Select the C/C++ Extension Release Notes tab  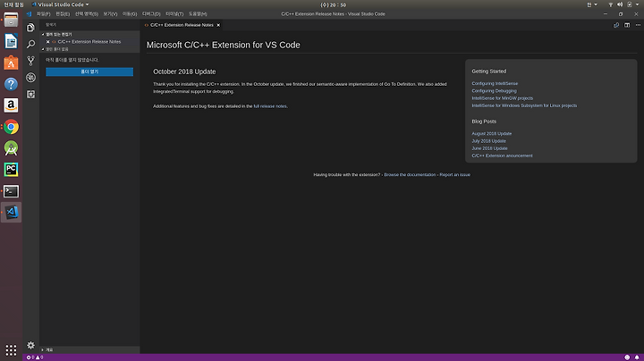tap(182, 25)
